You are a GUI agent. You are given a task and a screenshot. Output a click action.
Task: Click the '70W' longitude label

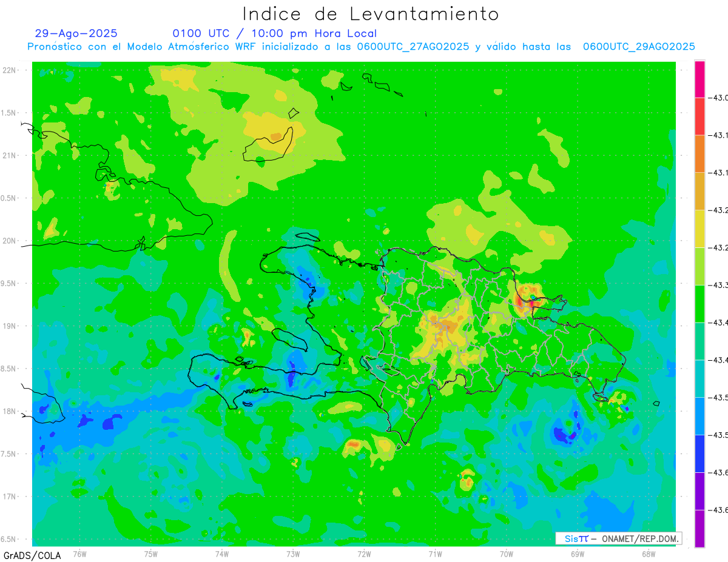[506, 554]
